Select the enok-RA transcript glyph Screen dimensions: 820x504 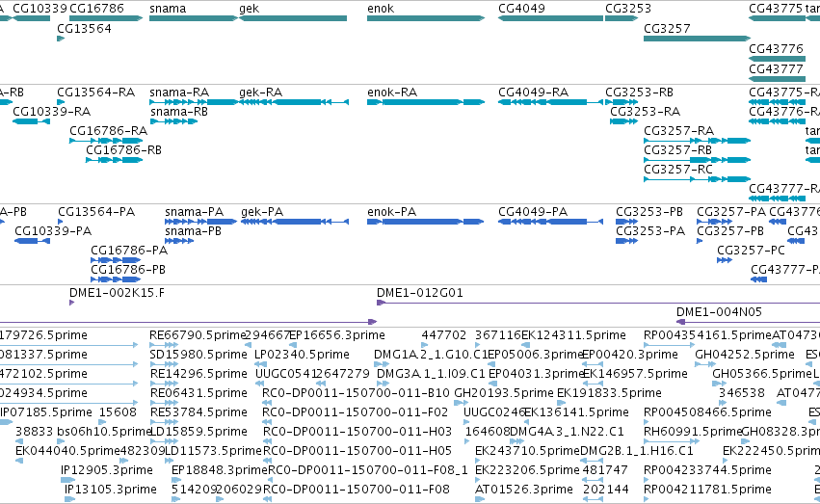(426, 102)
